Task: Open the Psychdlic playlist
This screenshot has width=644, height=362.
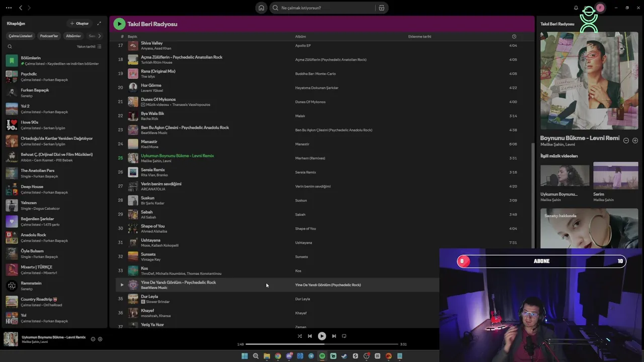Action: tap(54, 77)
